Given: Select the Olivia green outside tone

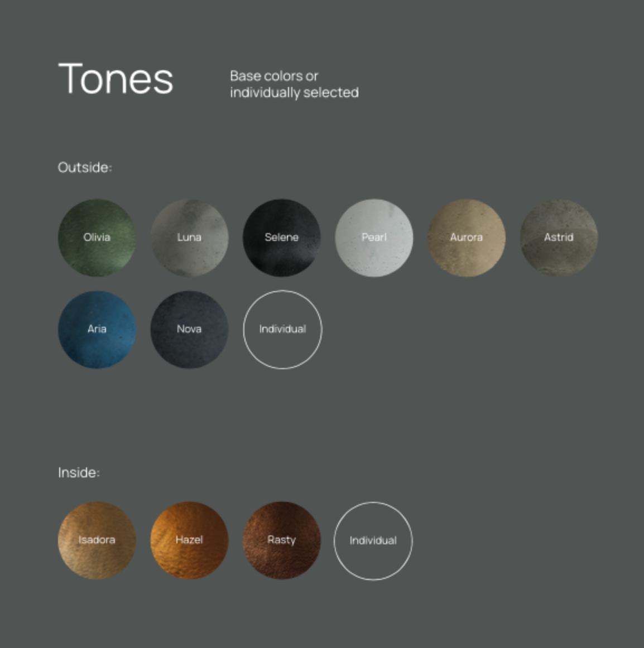Looking at the screenshot, I should pos(97,238).
